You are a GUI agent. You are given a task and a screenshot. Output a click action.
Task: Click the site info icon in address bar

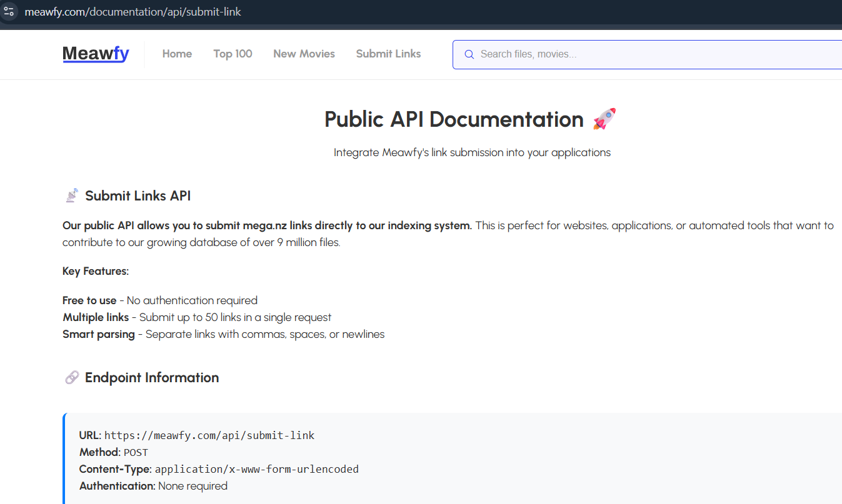[9, 11]
